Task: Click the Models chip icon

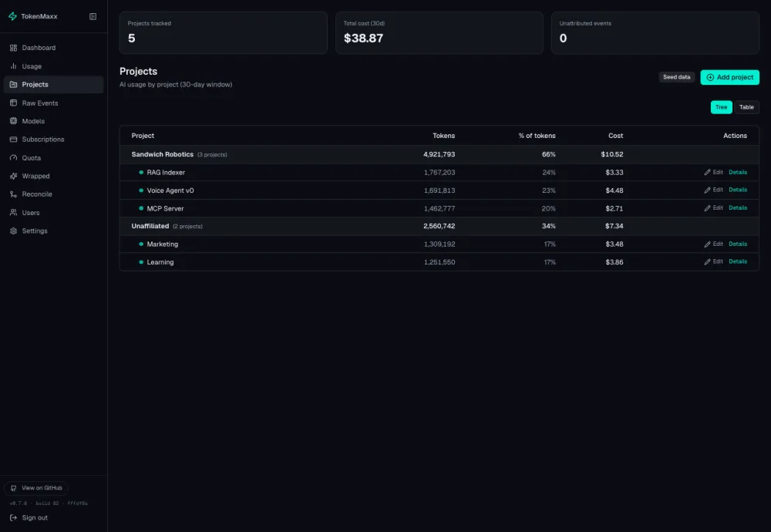Action: tap(13, 121)
